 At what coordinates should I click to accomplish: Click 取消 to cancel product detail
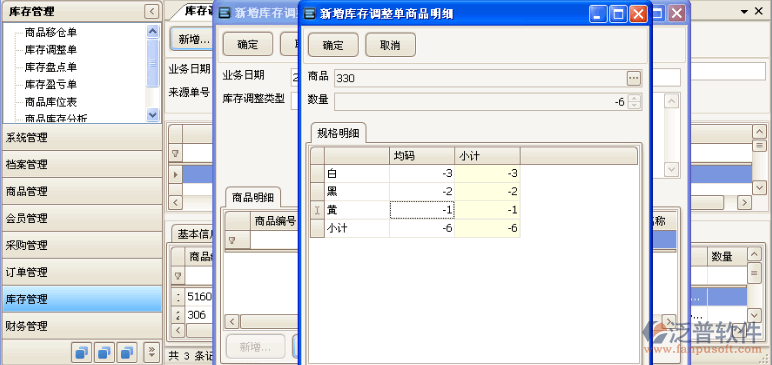(x=390, y=45)
